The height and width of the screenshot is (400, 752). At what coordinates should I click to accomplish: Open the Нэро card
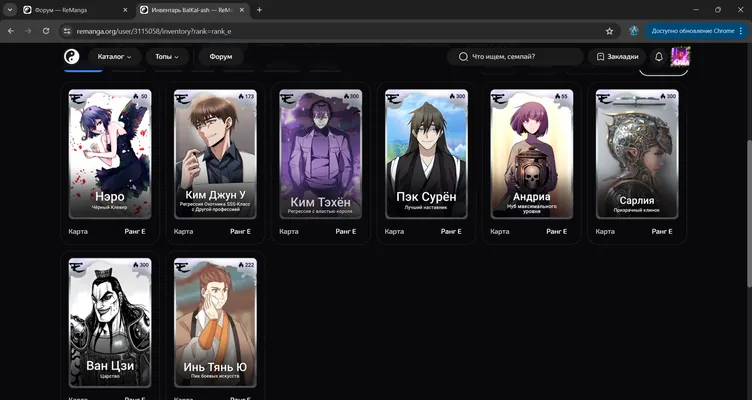[110, 154]
